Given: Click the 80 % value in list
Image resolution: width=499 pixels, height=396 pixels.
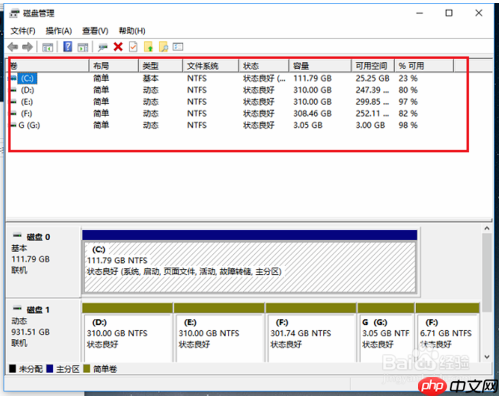Looking at the screenshot, I should tap(408, 90).
